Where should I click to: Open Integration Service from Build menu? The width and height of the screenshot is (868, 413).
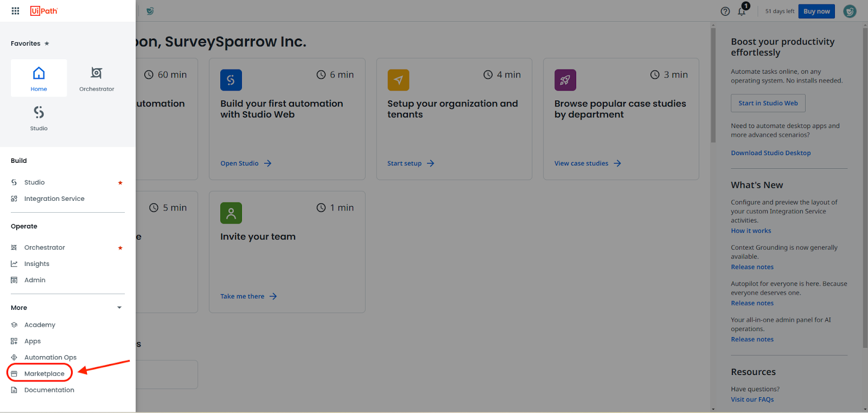point(54,199)
